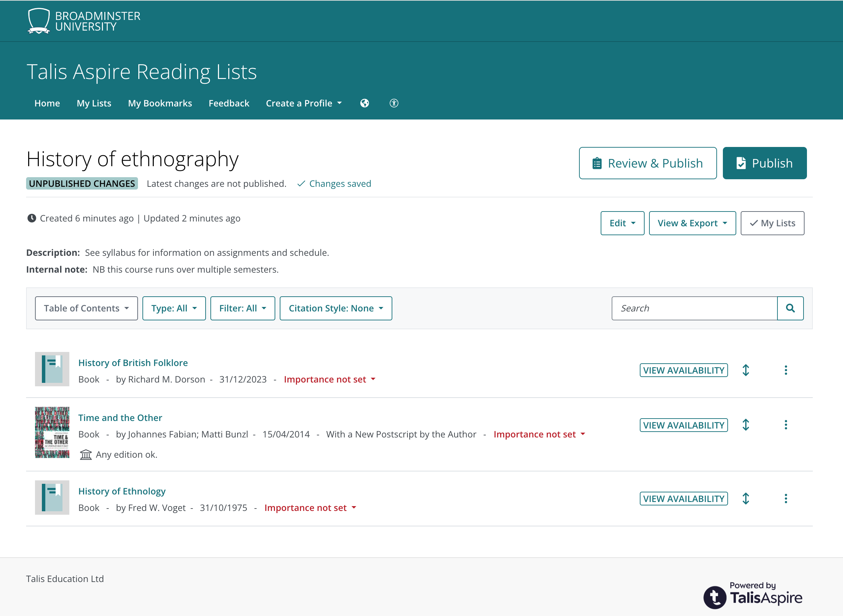Toggle the My Lists checkmark button
This screenshot has height=616, width=843.
[772, 223]
